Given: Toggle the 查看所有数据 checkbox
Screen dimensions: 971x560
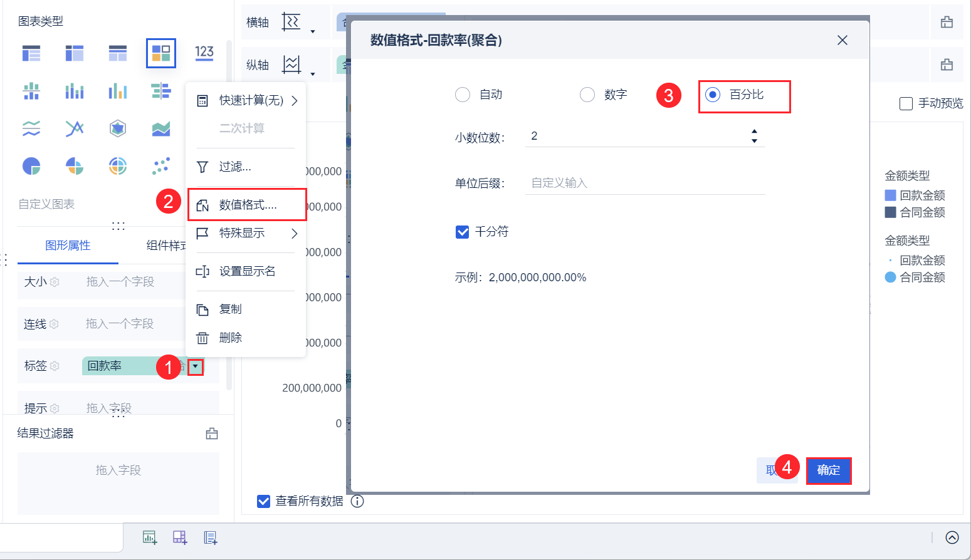Looking at the screenshot, I should pyautogui.click(x=264, y=501).
